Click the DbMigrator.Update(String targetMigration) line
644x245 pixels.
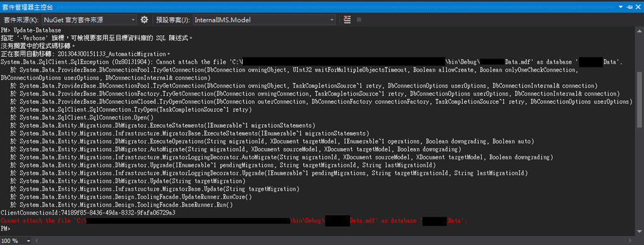point(128,181)
